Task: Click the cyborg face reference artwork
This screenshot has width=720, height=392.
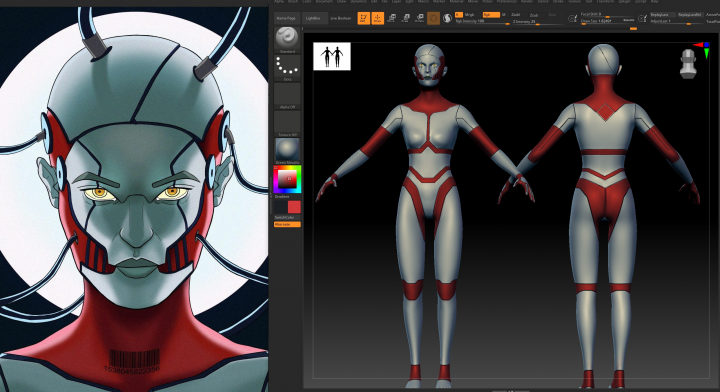Action: click(x=134, y=199)
